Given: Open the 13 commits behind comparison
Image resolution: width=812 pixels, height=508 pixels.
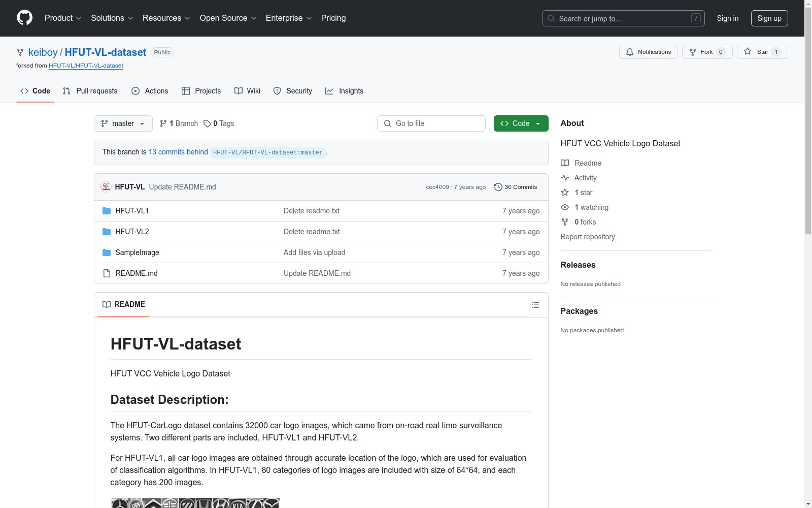Looking at the screenshot, I should [x=178, y=152].
